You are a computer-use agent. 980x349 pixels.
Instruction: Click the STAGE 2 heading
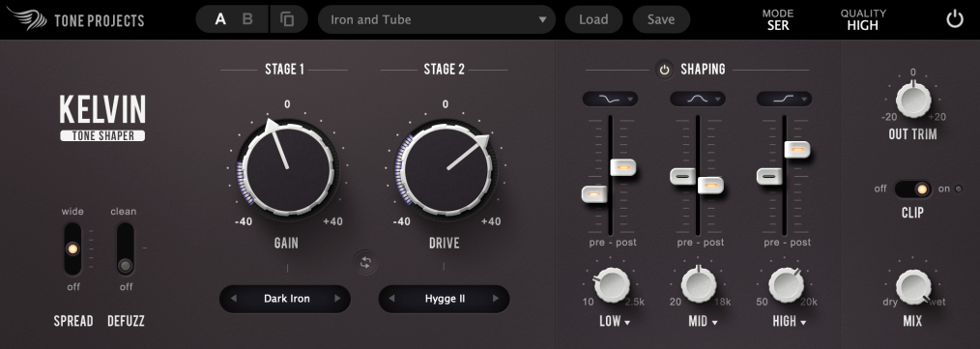(445, 70)
